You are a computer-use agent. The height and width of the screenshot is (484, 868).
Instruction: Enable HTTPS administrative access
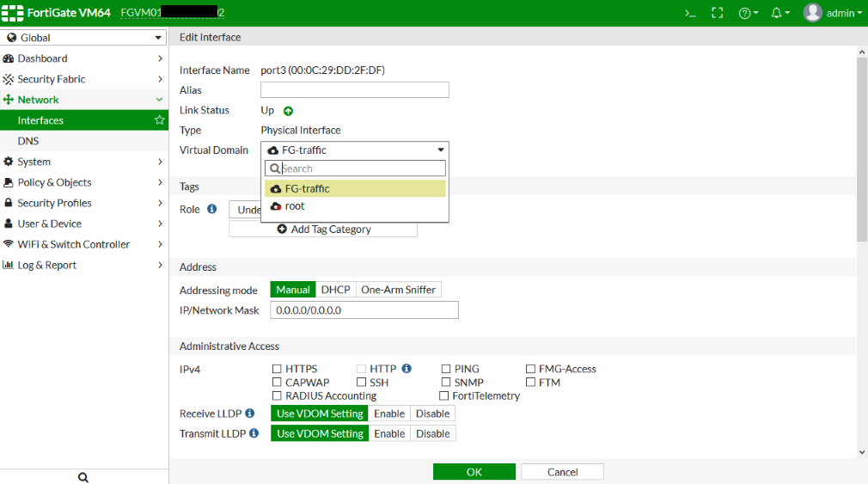pyautogui.click(x=277, y=368)
